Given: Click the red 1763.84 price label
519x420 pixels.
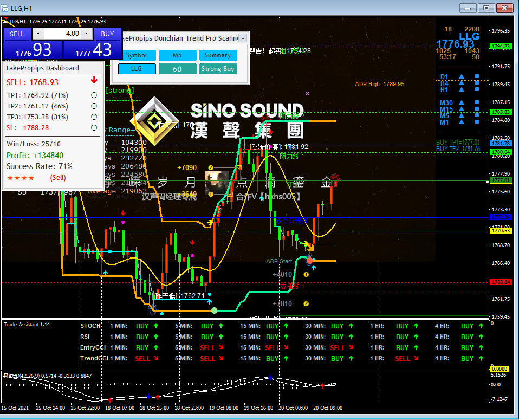Looking at the screenshot, I should [x=501, y=282].
